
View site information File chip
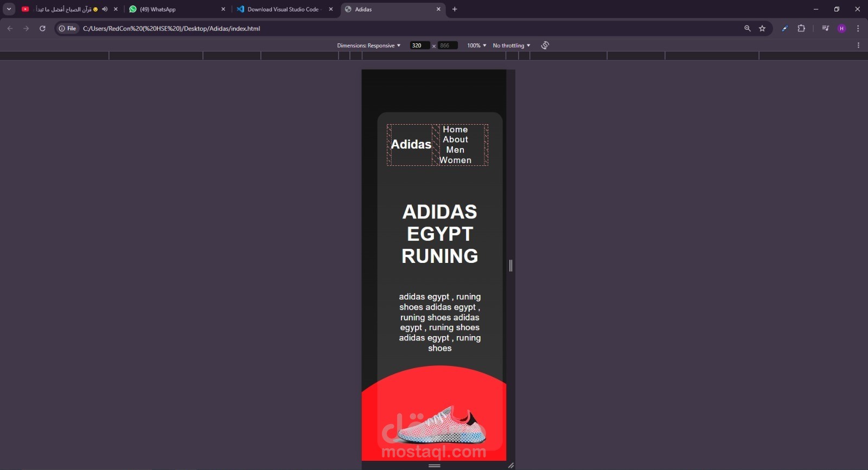pyautogui.click(x=68, y=28)
